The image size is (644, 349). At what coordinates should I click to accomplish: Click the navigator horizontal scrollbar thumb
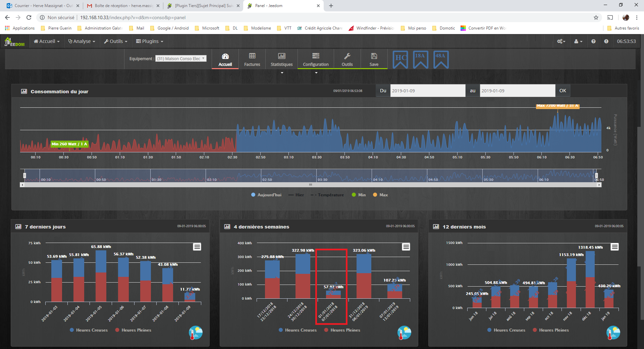click(311, 185)
